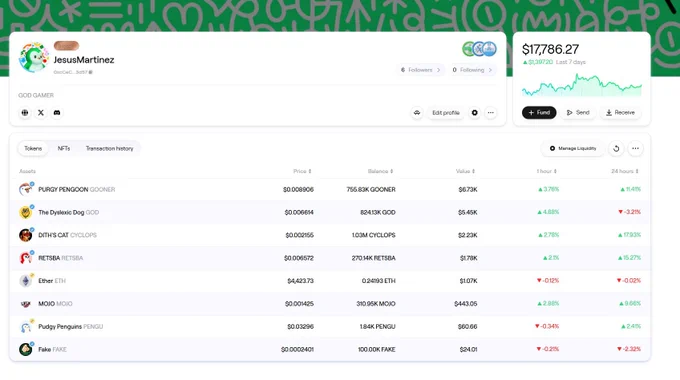Sort by Value column
This screenshot has height=380, width=680.
465,171
